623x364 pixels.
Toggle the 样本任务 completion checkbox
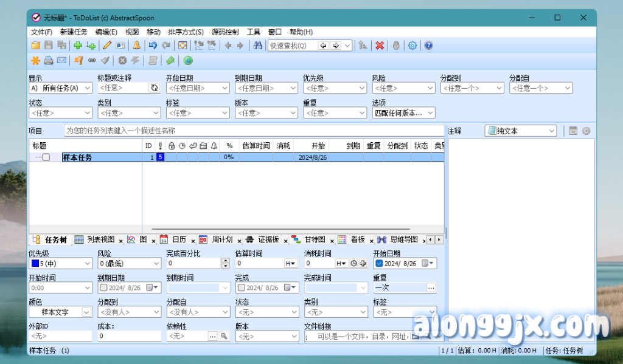tap(46, 157)
